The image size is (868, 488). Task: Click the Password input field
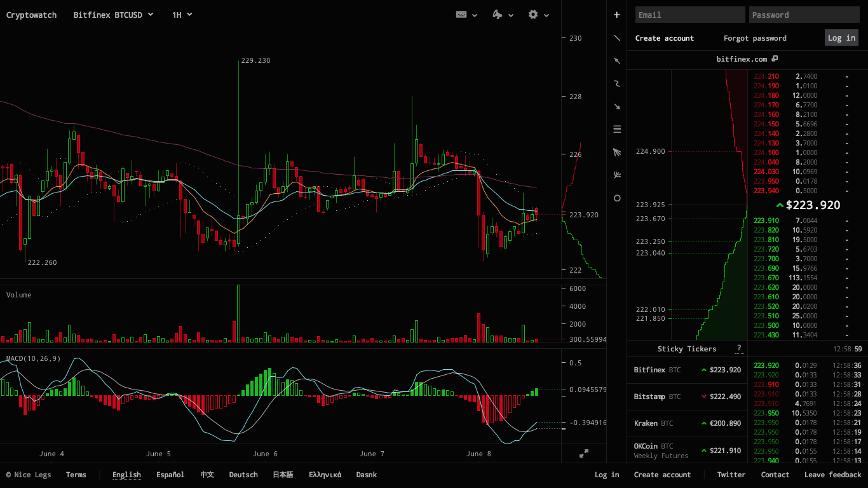[804, 15]
